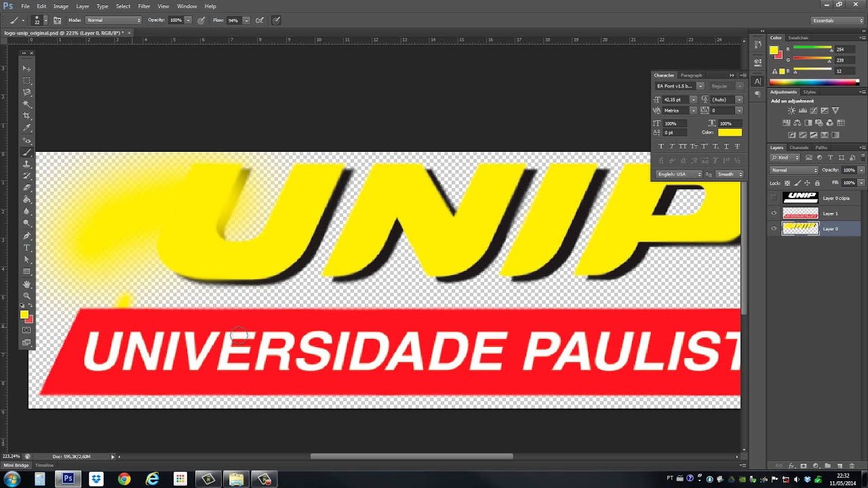Viewport: 868px width, 488px height.
Task: Toggle Strikethrough in Character panel
Action: pos(737,146)
